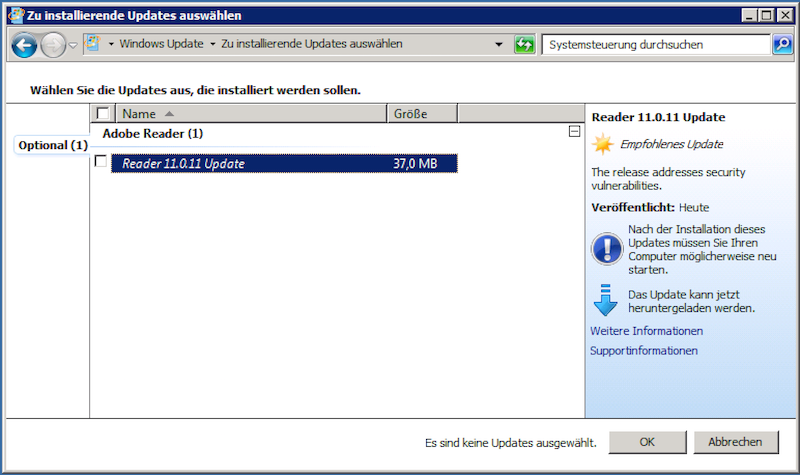Open the Weitere Informationen link
This screenshot has width=800, height=475.
point(646,331)
